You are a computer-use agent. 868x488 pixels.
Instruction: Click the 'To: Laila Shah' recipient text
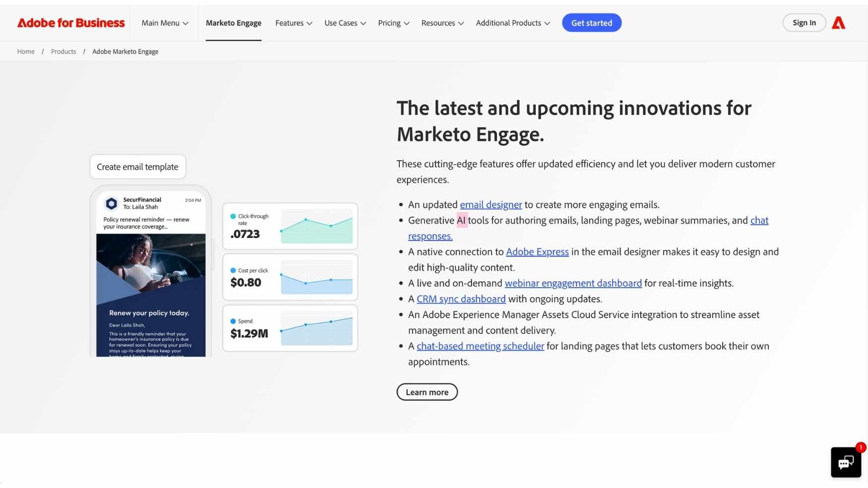pos(140,207)
